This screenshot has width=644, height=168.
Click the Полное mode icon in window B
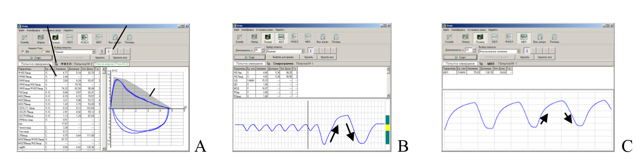267,38
